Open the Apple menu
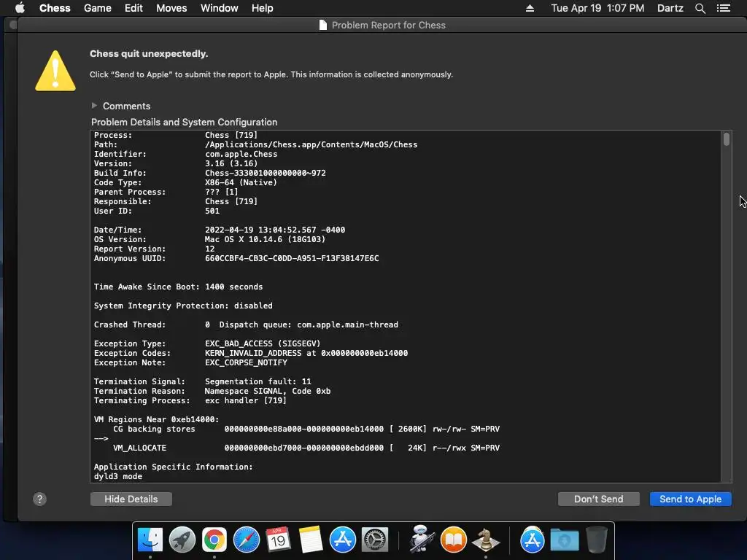The image size is (747, 560). pyautogui.click(x=20, y=8)
